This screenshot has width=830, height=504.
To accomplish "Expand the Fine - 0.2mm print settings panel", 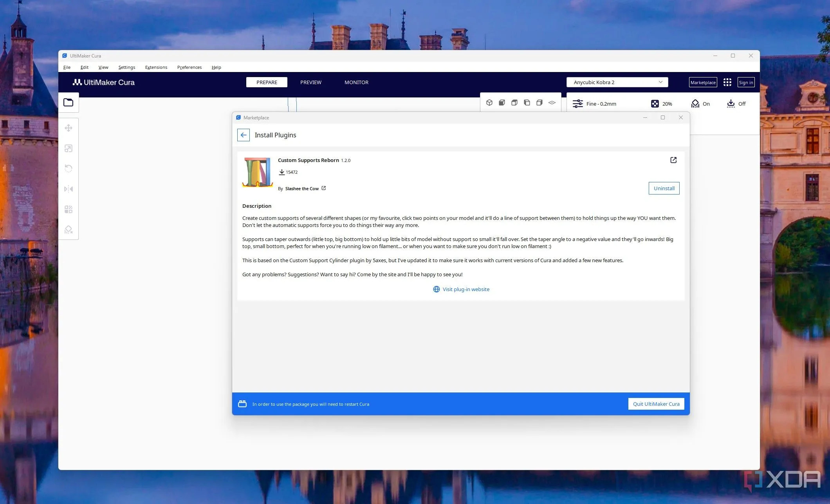I will pyautogui.click(x=595, y=104).
